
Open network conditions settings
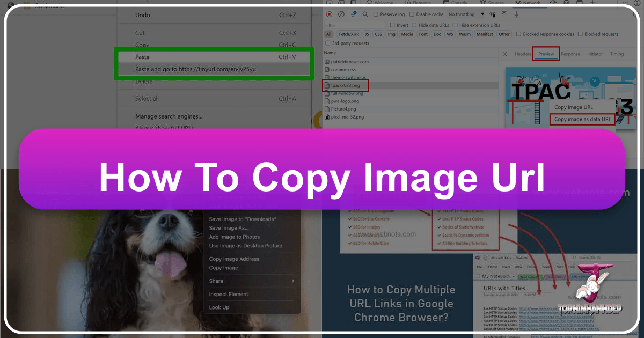[x=492, y=14]
